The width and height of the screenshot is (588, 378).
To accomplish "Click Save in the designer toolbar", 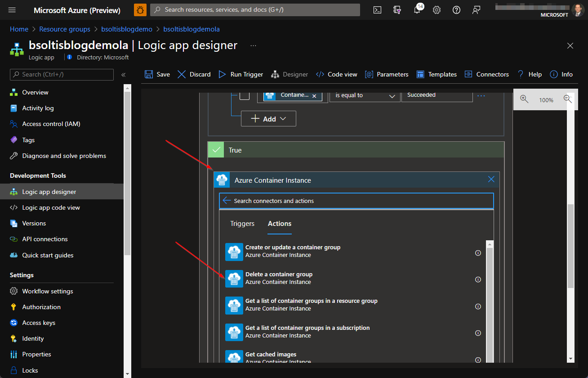I will (x=157, y=74).
